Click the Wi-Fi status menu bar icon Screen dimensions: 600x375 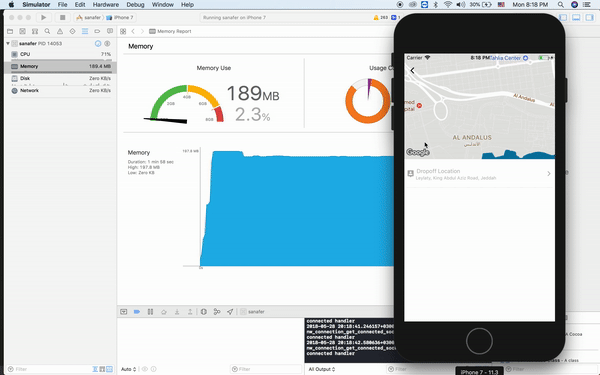coord(448,5)
